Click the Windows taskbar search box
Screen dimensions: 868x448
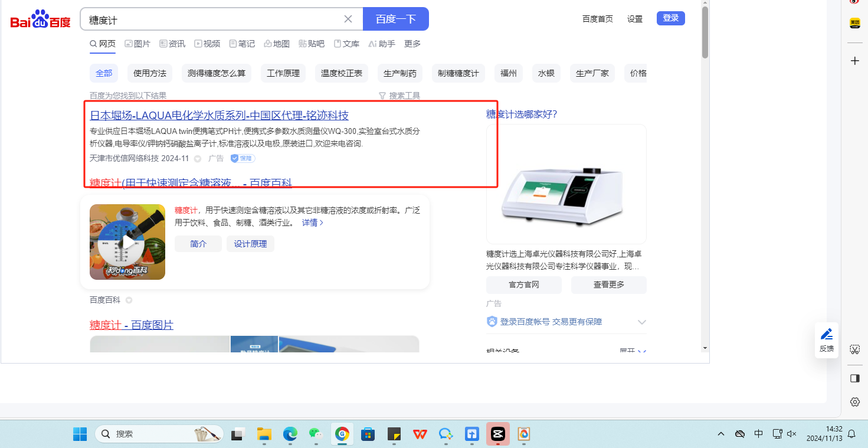[x=159, y=434]
